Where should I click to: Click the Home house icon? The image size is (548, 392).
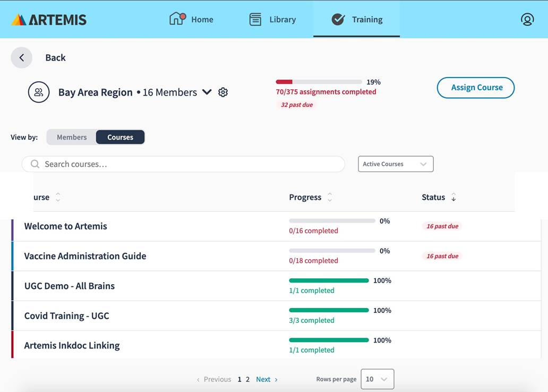coord(177,19)
